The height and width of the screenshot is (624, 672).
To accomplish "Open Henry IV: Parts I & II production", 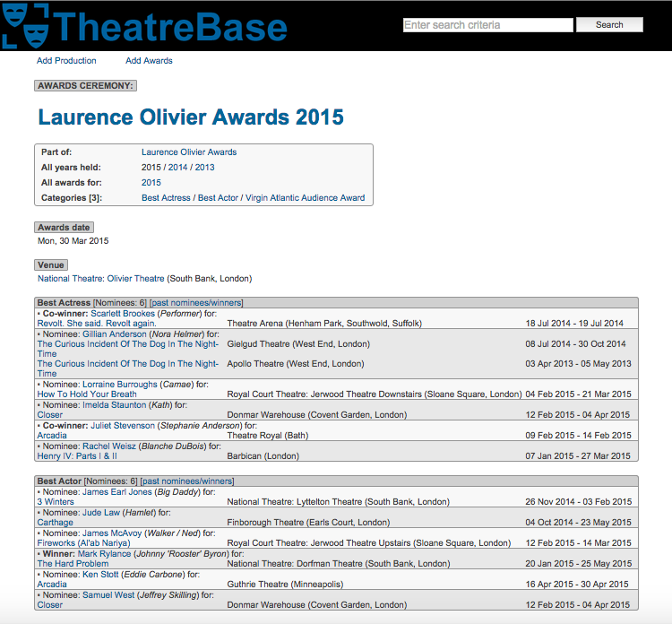I will 77,455.
